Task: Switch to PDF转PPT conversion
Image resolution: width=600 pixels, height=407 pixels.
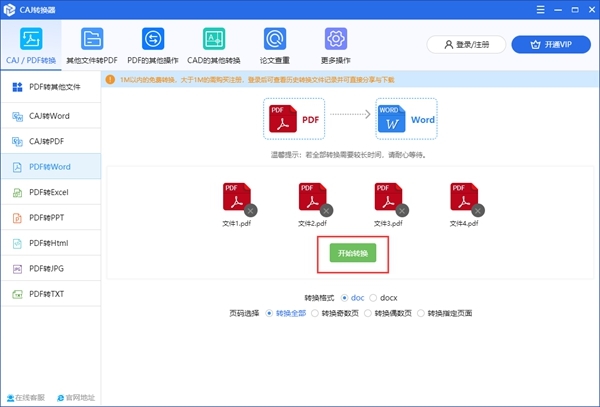Action: click(x=50, y=217)
